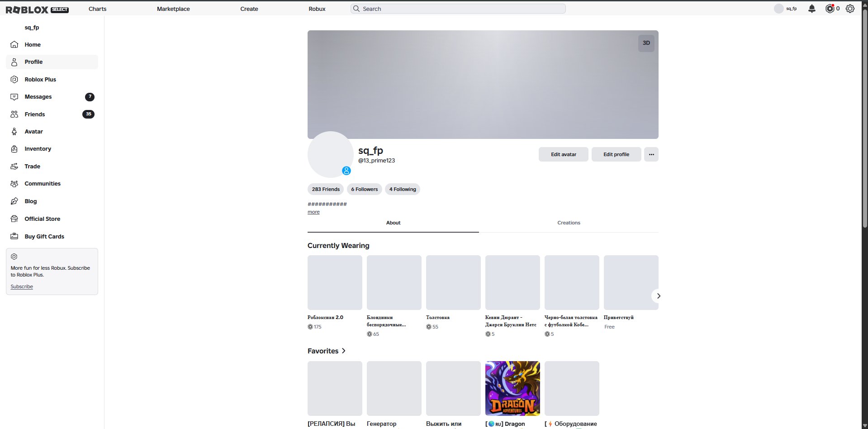Screen dimensions: 868x429
Task: Open the Avatar figure icon
Action: [14, 132]
